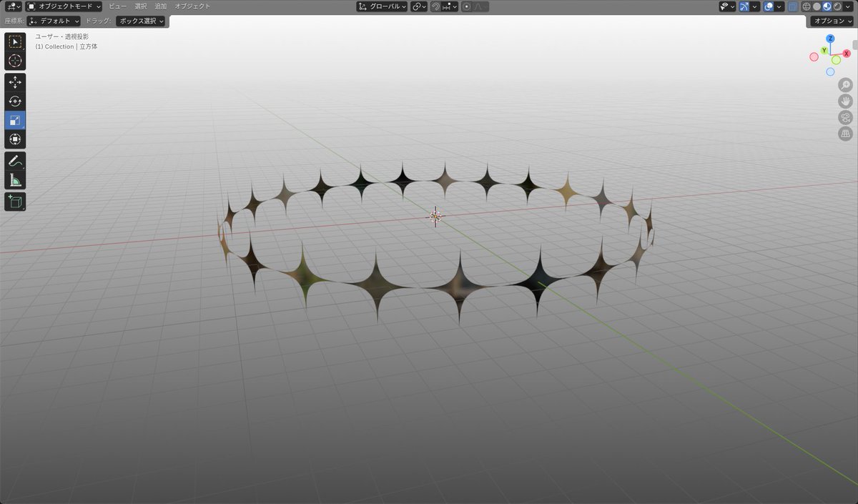Open snapping options dropdown
Viewport: 858px width, 504px height.
click(450, 6)
